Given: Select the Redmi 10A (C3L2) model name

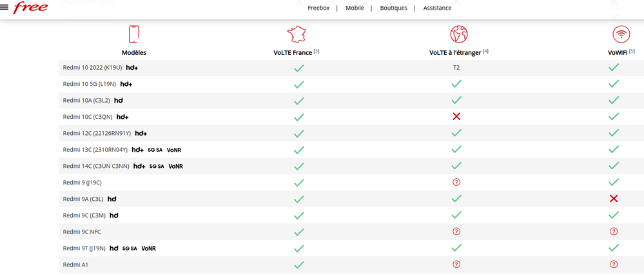Looking at the screenshot, I should click(x=86, y=100).
